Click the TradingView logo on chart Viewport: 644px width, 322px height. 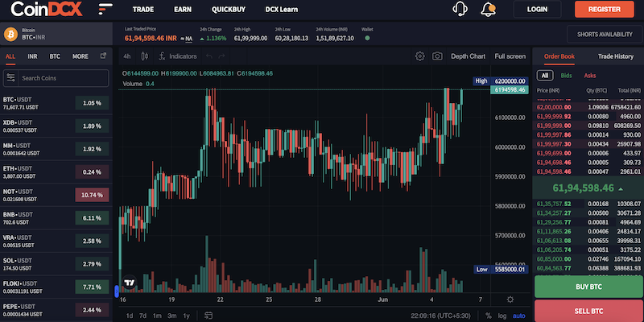coord(130,283)
